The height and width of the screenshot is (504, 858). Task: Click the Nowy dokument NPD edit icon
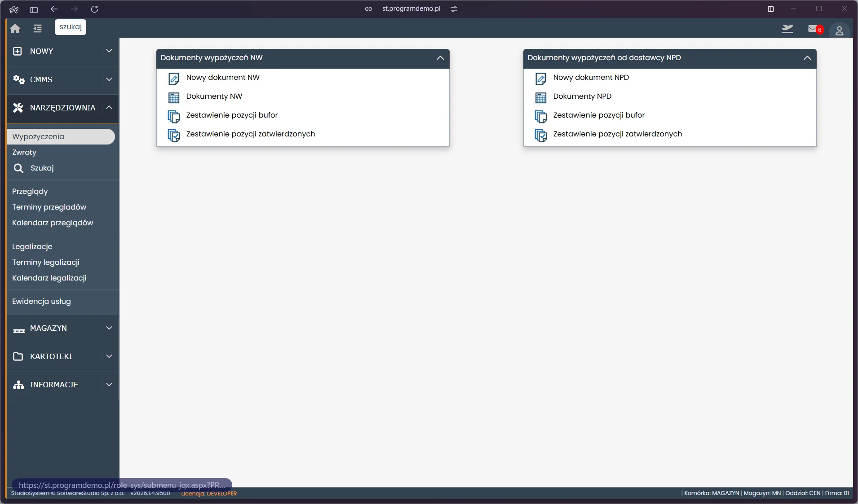tap(541, 79)
